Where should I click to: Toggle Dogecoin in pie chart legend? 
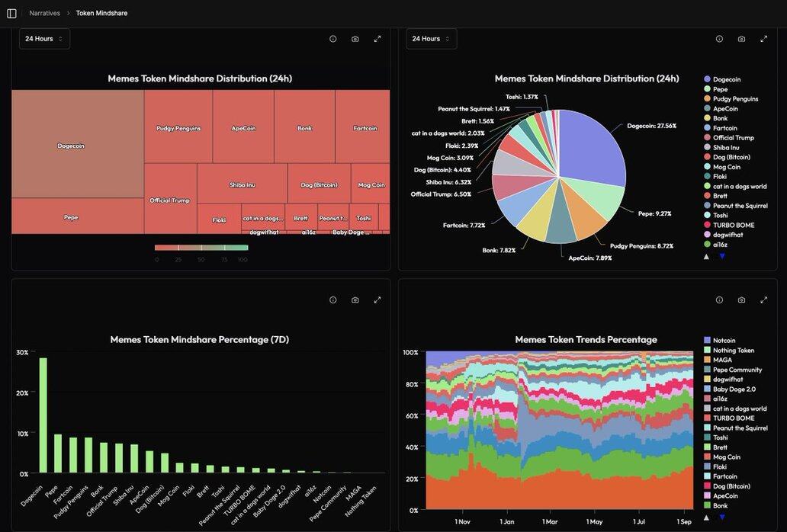click(x=722, y=79)
